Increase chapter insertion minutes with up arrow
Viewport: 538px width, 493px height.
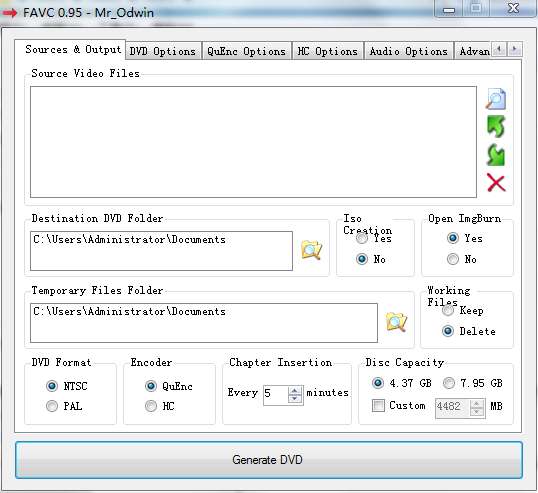(x=294, y=390)
